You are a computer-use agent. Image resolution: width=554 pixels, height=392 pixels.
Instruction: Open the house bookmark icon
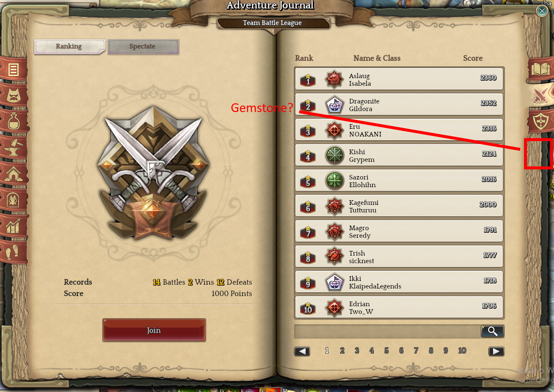click(14, 174)
